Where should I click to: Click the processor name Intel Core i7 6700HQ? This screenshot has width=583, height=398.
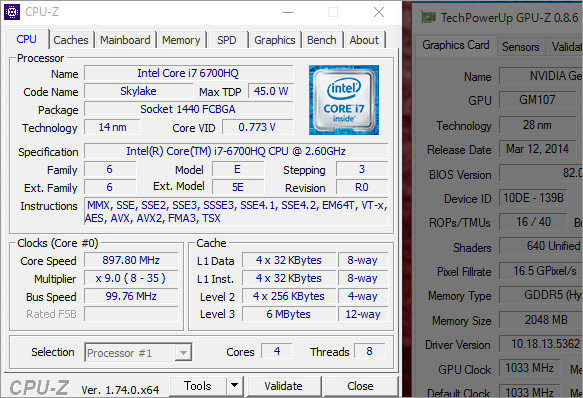coord(189,73)
